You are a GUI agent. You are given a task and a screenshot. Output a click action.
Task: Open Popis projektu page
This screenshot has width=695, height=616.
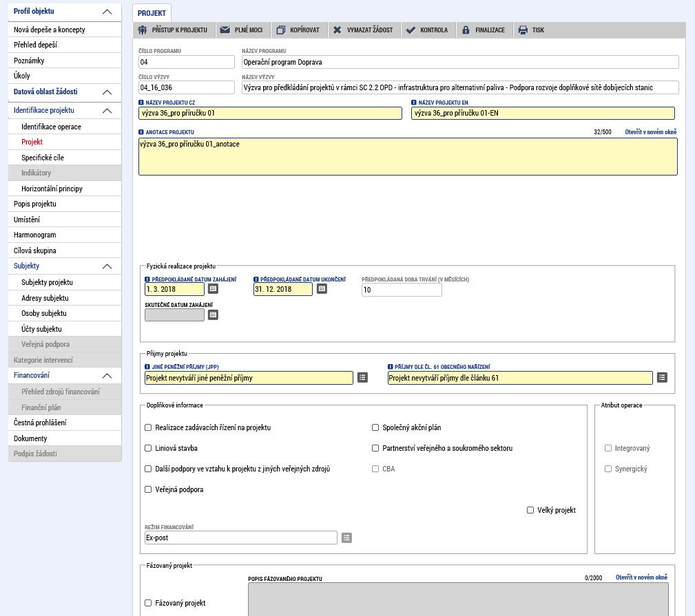point(65,204)
